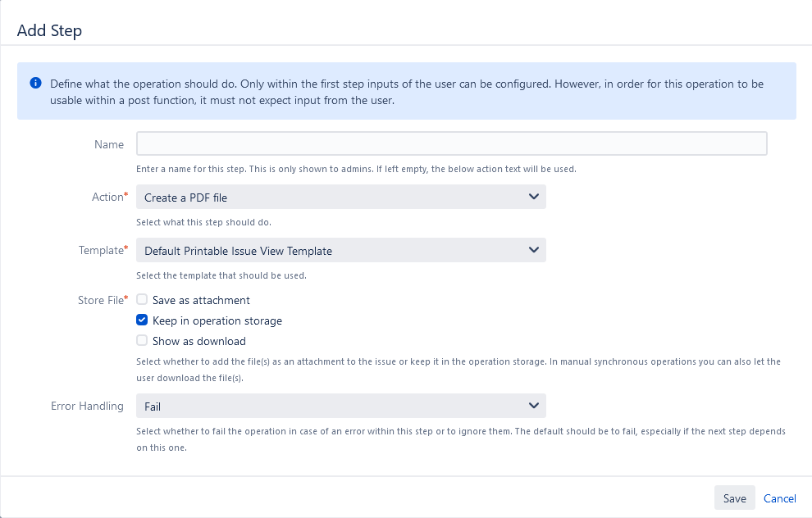
Task: Click the help text under the Name field
Action: coord(356,170)
